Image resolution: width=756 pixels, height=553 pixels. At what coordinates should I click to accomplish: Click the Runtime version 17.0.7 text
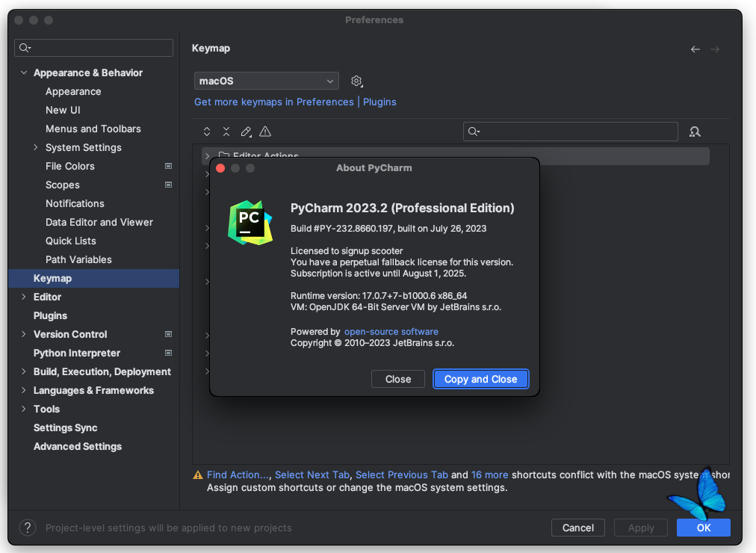379,295
